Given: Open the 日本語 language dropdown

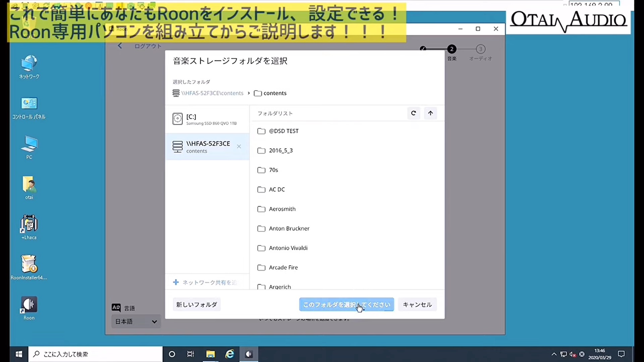Looking at the screenshot, I should click(136, 321).
